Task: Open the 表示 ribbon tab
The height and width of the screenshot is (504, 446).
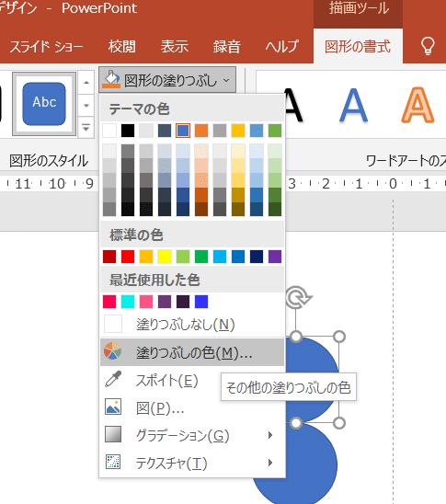Action: pyautogui.click(x=175, y=47)
